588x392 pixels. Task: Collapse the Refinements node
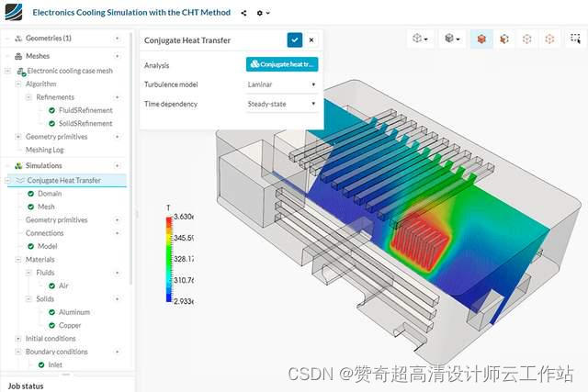point(28,97)
